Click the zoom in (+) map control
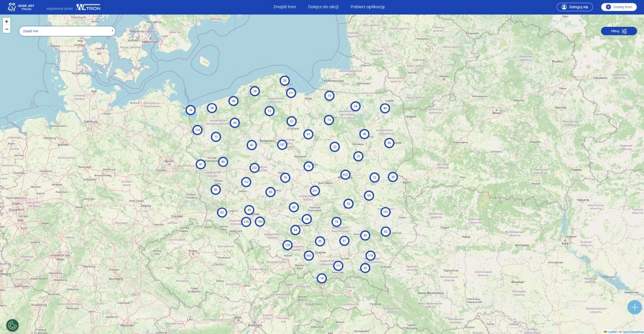 [6, 21]
